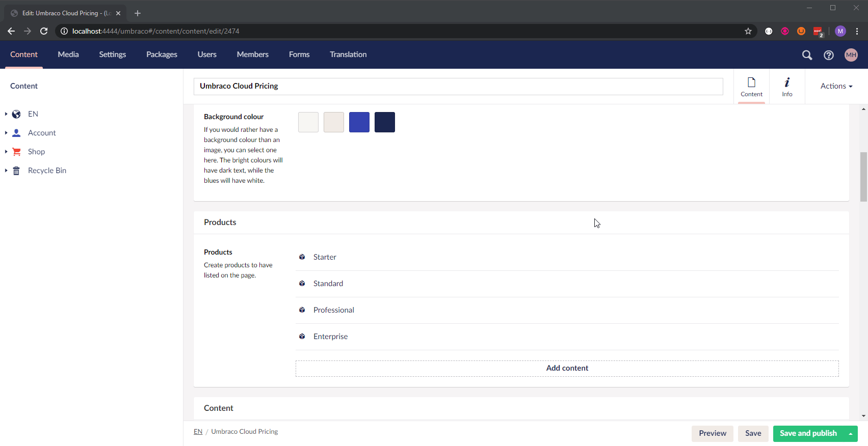
Task: Go to the Forms section
Action: (x=299, y=54)
